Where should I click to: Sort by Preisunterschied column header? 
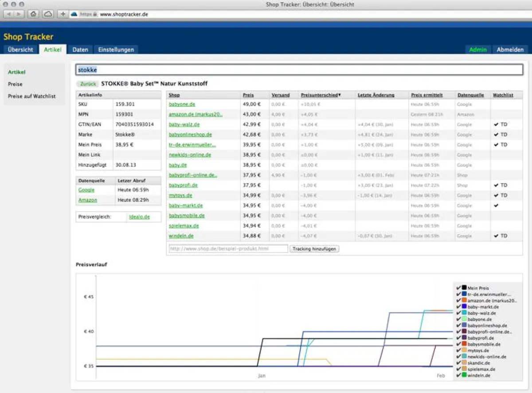click(321, 95)
